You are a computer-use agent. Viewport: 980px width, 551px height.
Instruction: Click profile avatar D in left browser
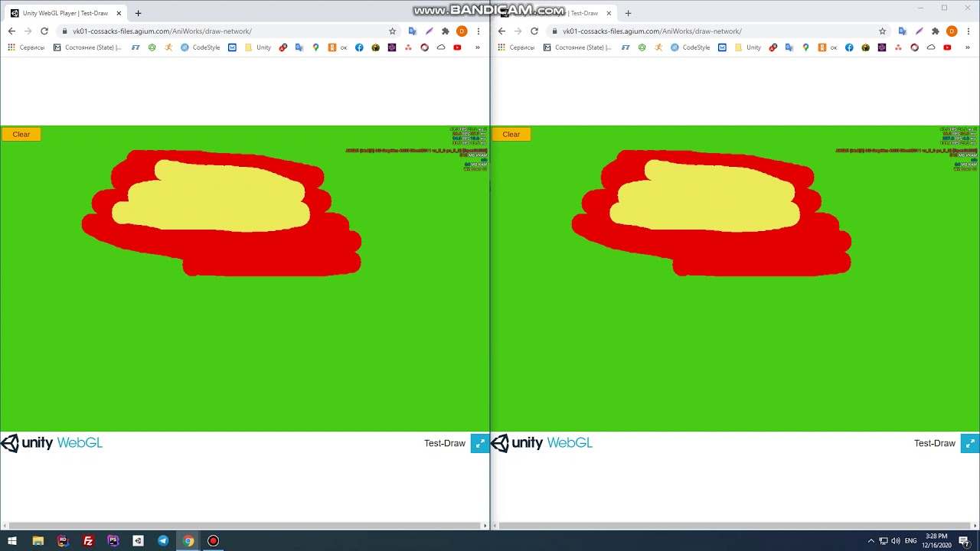point(462,31)
